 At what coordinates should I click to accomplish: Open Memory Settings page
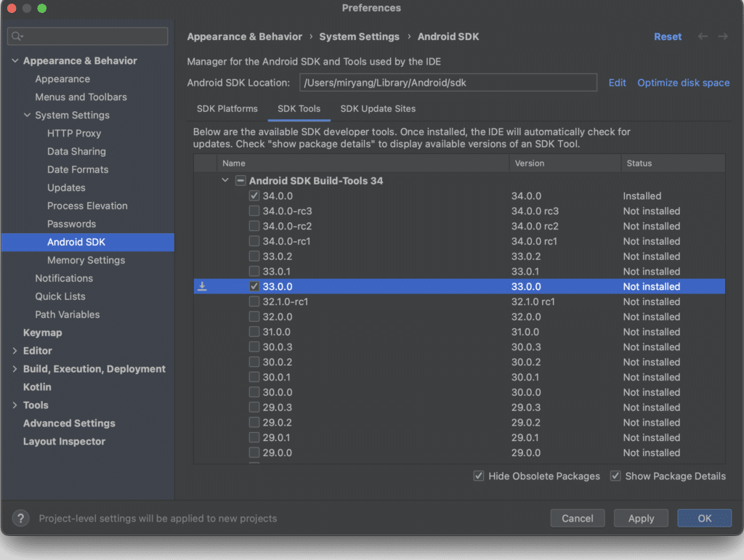86,260
